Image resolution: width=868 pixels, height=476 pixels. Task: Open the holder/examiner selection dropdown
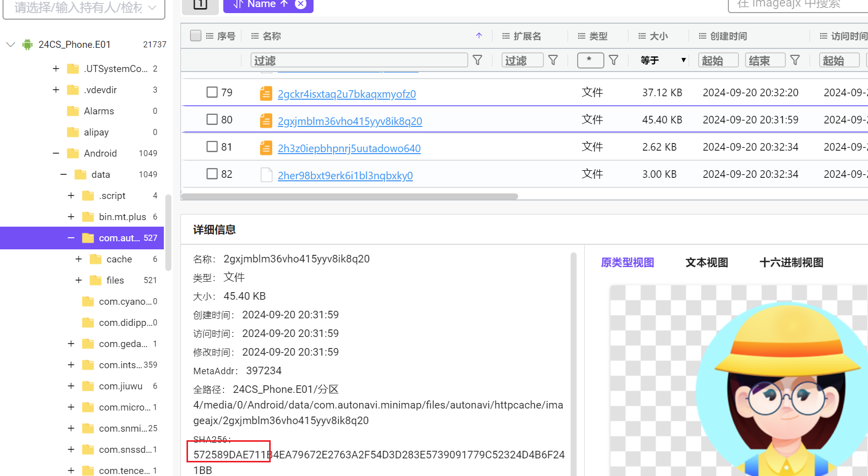[84, 9]
